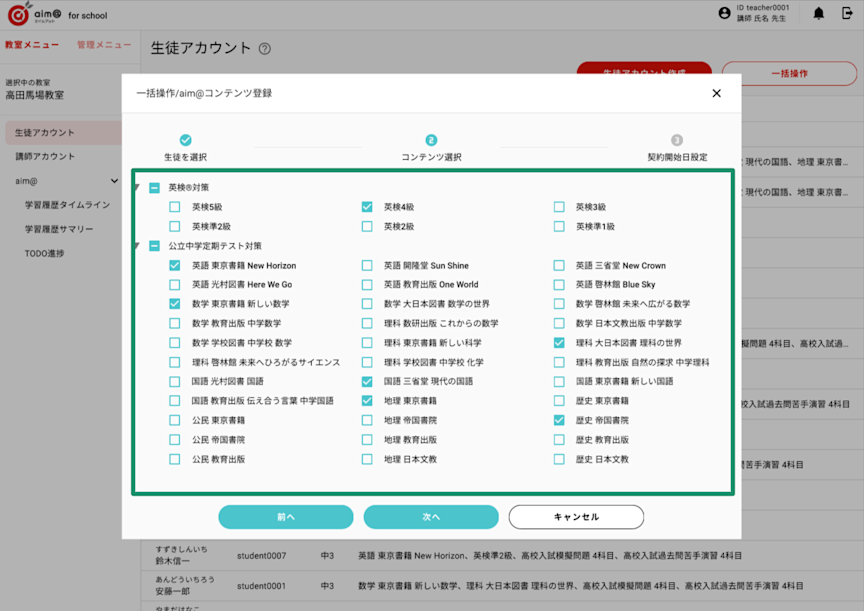This screenshot has height=611, width=864.
Task: Uncheck 英語 東京書籍 New Horizon
Action: [x=175, y=266]
